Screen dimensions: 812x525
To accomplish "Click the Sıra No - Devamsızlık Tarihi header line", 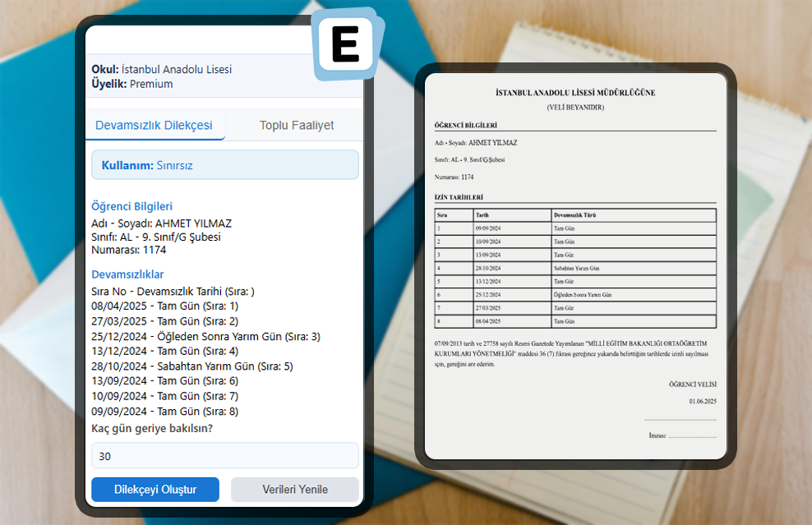I will 173,292.
